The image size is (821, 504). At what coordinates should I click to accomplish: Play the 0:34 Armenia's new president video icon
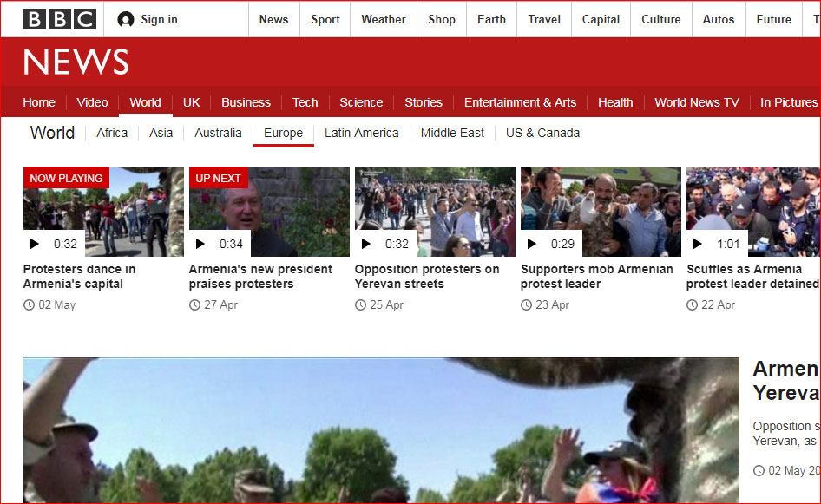[200, 244]
